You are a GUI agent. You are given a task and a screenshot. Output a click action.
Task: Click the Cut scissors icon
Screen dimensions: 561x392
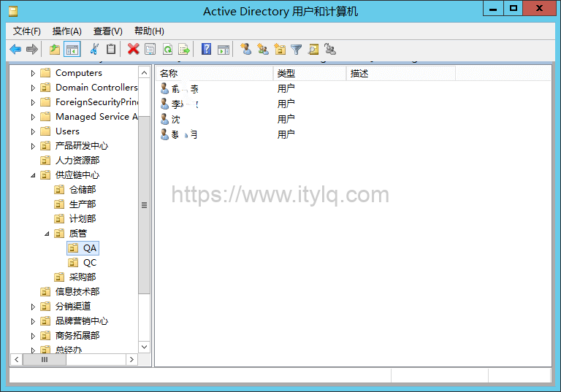tap(93, 49)
